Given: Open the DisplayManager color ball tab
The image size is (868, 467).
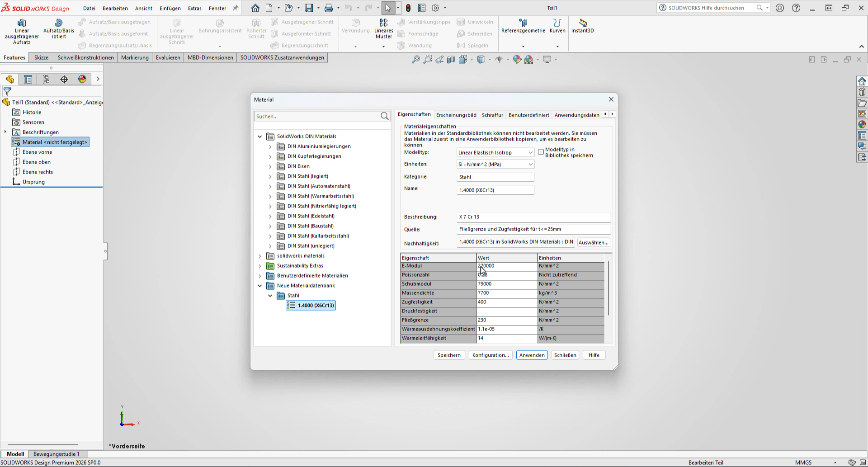Looking at the screenshot, I should [x=82, y=80].
